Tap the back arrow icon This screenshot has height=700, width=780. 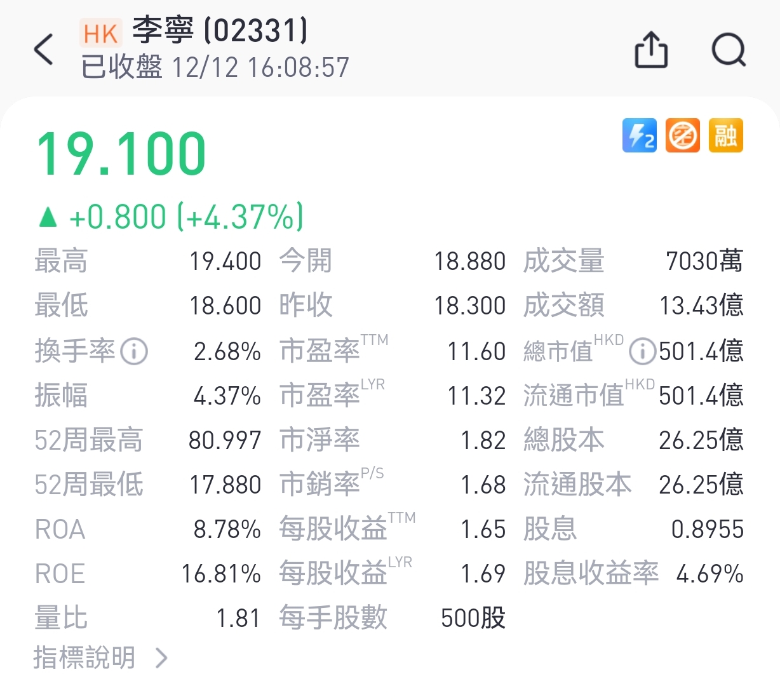(x=43, y=50)
